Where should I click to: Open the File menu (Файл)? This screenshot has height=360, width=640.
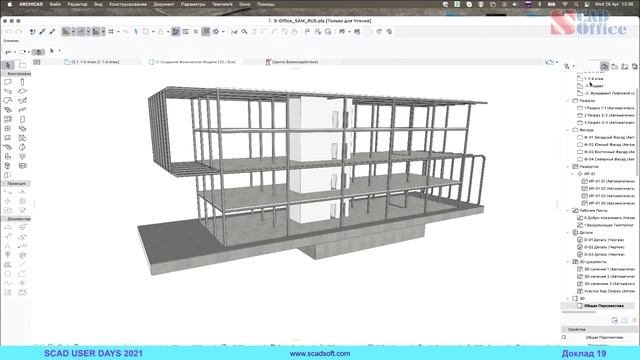pos(55,4)
